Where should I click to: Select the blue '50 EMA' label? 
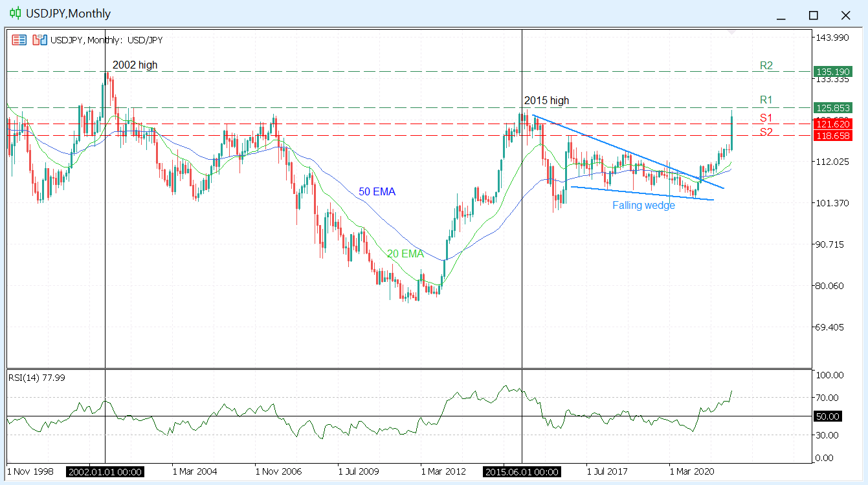[x=377, y=191]
